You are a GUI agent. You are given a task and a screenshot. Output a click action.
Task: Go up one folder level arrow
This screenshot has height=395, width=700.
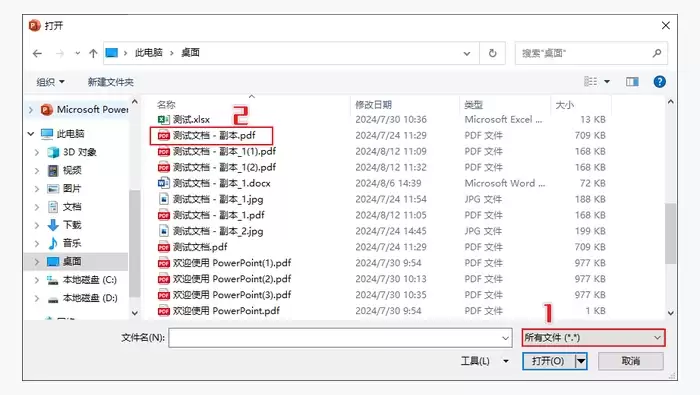93,54
